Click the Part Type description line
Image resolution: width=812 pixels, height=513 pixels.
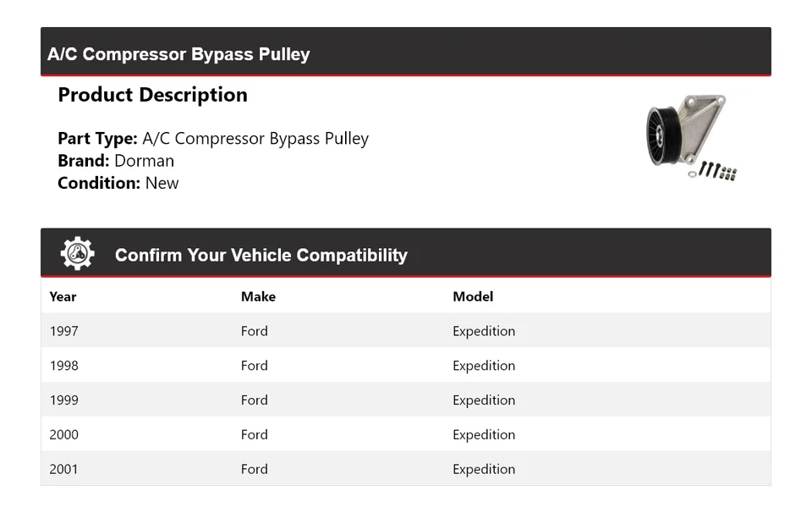213,139
